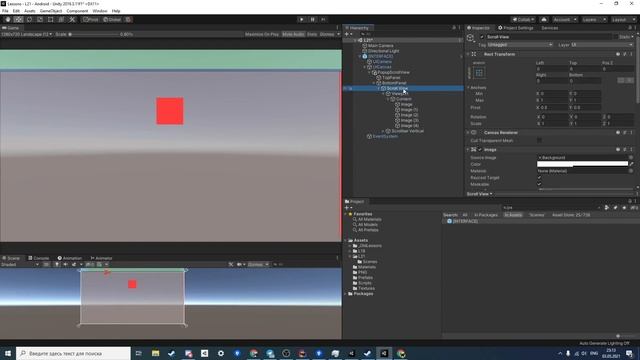Toggle Cull Transparent Mesh checkbox

(540, 140)
